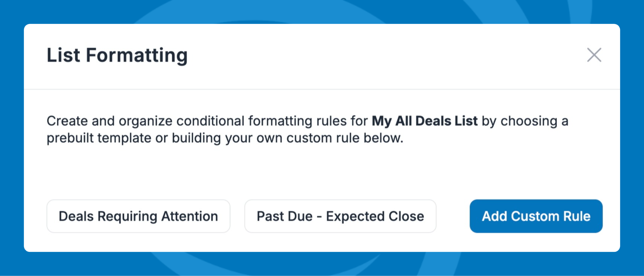The image size is (644, 276).
Task: Click the X icon beside the title
Action: click(594, 55)
